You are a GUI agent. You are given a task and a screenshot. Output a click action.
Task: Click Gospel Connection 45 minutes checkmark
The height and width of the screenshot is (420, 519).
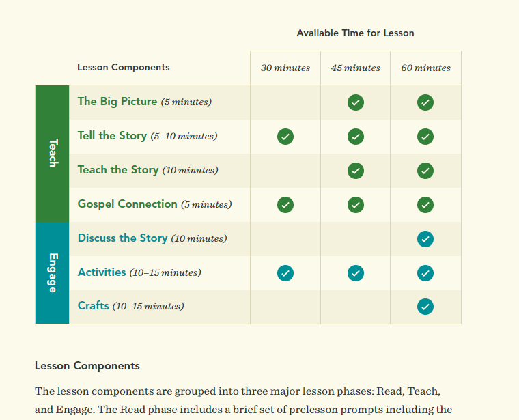(x=356, y=205)
